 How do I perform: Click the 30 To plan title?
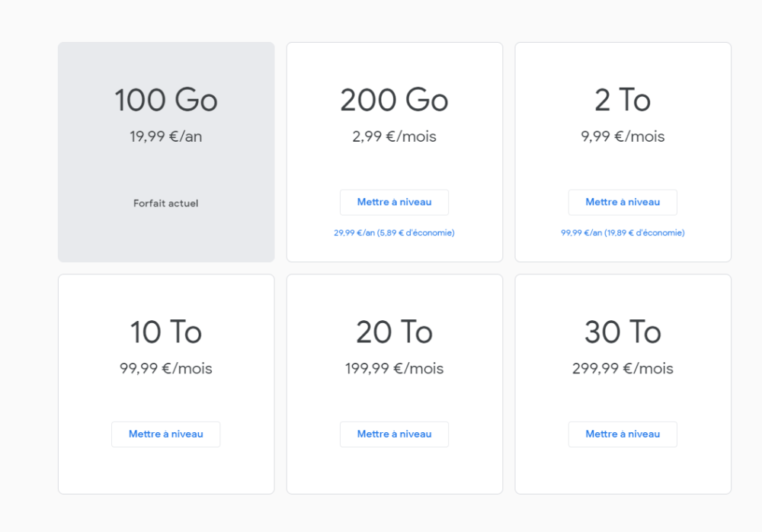click(x=623, y=332)
